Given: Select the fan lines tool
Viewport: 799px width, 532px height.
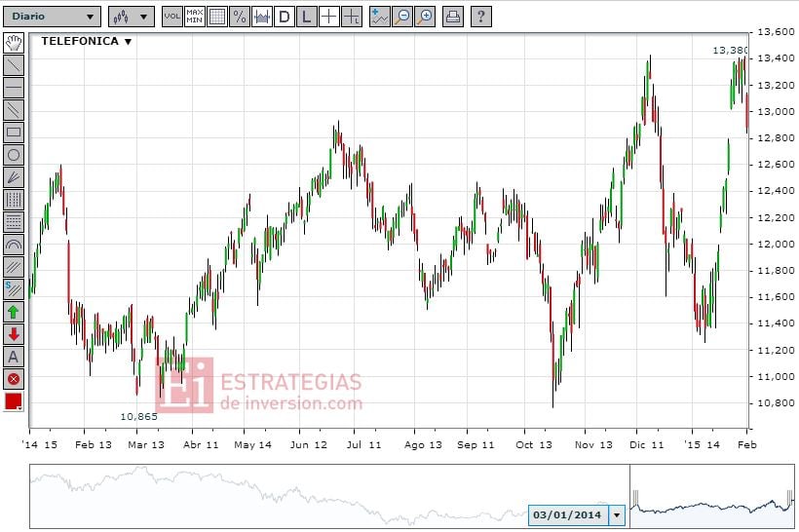Looking at the screenshot, I should [14, 177].
